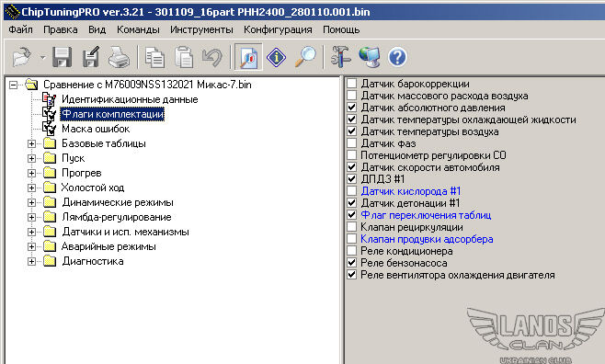The image size is (605, 364).
Task: Click the magnifying glass search icon
Action: click(x=305, y=57)
